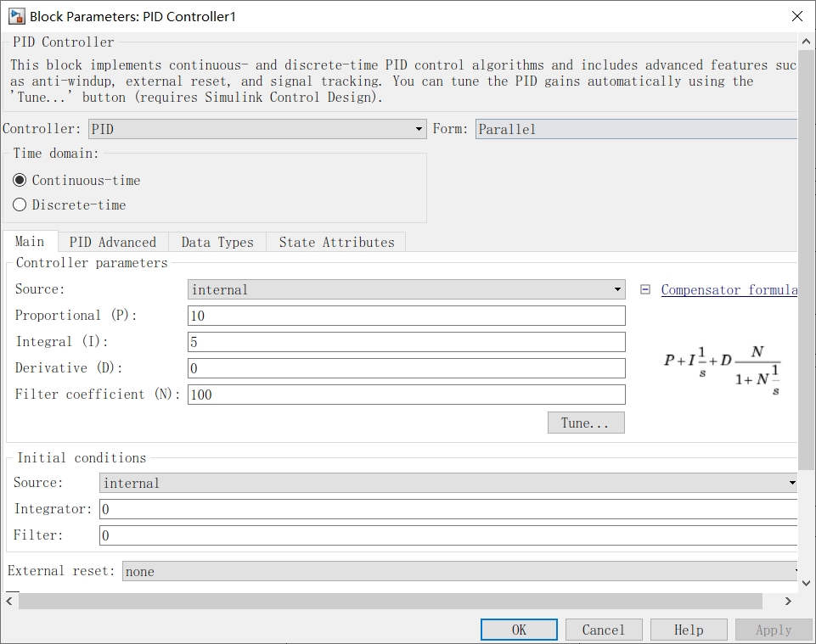Viewport: 816px width, 644px height.
Task: Click the vertical scrollbar down arrow
Action: (806, 583)
